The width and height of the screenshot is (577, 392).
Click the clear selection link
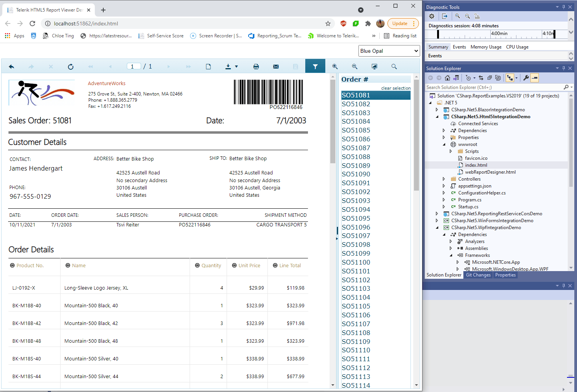tap(396, 88)
